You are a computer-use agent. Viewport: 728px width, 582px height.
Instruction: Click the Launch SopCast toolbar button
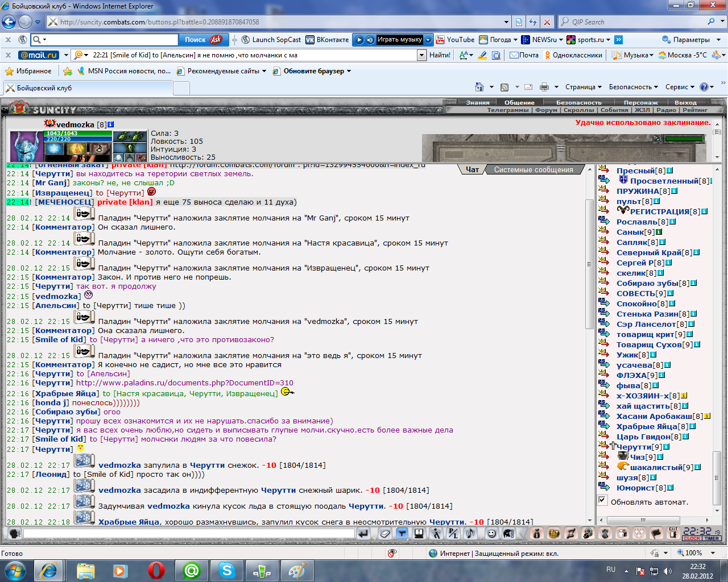(271, 40)
